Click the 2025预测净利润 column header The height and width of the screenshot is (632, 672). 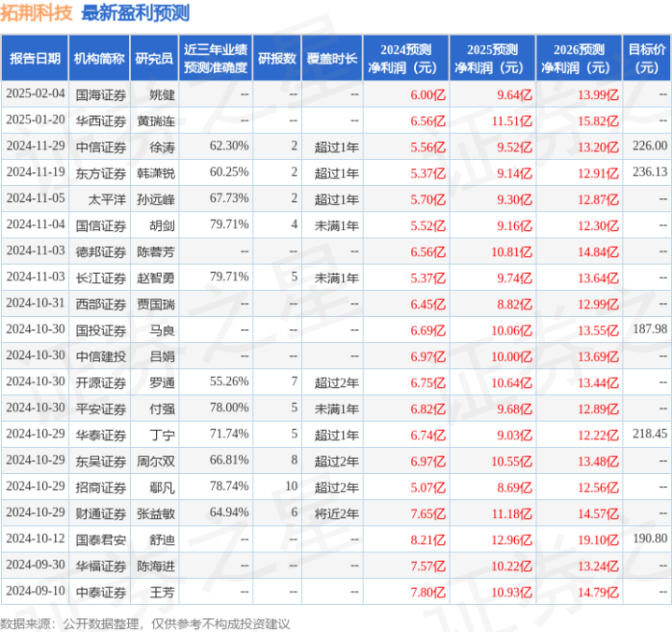(x=493, y=58)
